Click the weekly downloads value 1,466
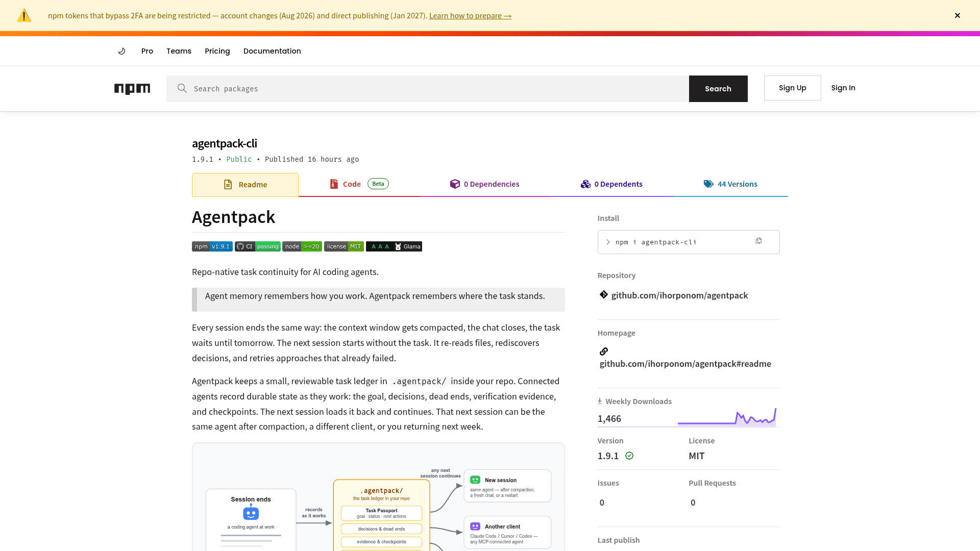Image resolution: width=980 pixels, height=551 pixels. 609,418
